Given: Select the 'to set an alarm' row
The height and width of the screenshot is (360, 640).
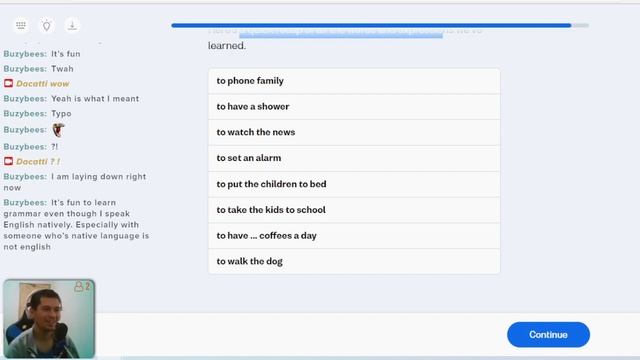Looking at the screenshot, I should pyautogui.click(x=354, y=158).
